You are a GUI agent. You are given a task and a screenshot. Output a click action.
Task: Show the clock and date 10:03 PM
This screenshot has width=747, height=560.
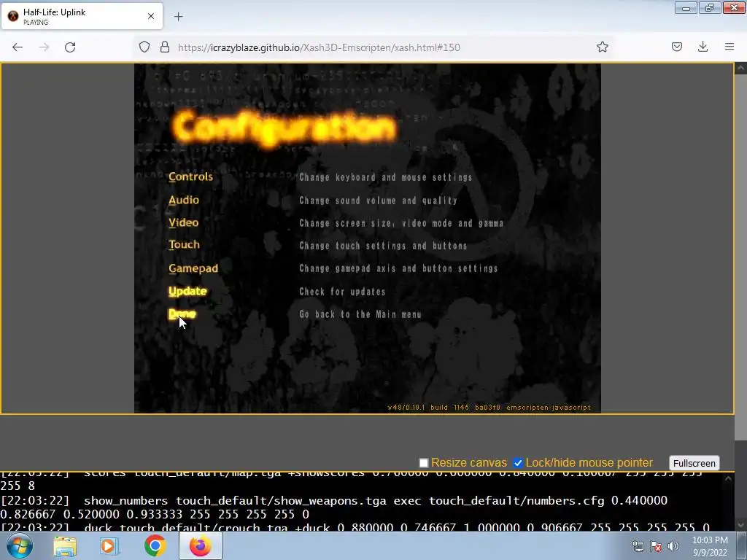point(710,546)
